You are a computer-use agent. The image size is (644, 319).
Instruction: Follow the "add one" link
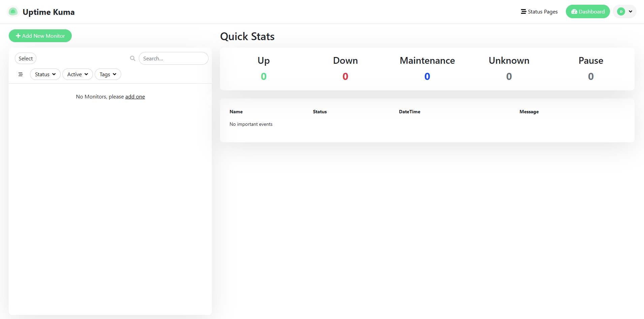[x=135, y=97]
